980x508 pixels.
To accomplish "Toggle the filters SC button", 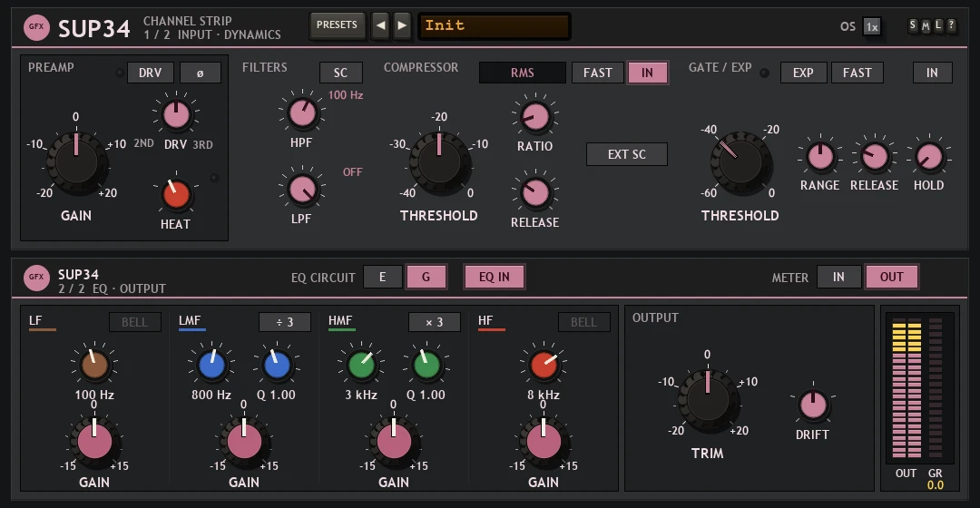I will tap(340, 73).
